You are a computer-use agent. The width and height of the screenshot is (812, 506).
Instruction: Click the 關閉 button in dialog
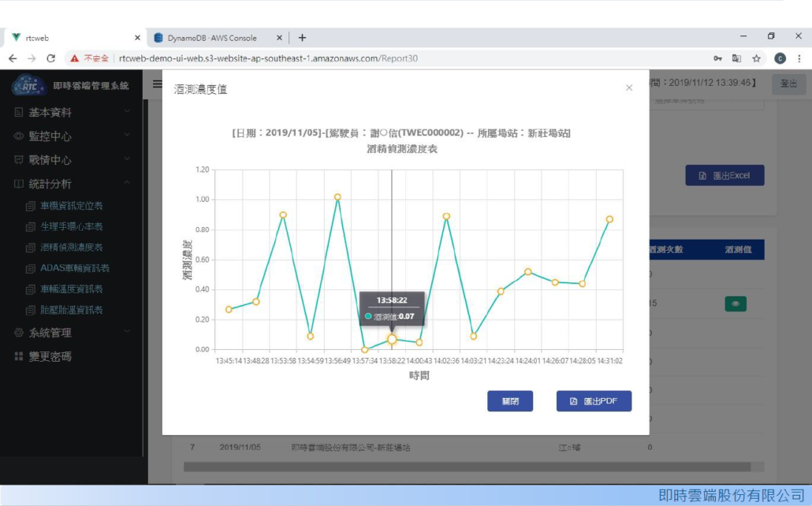click(509, 401)
